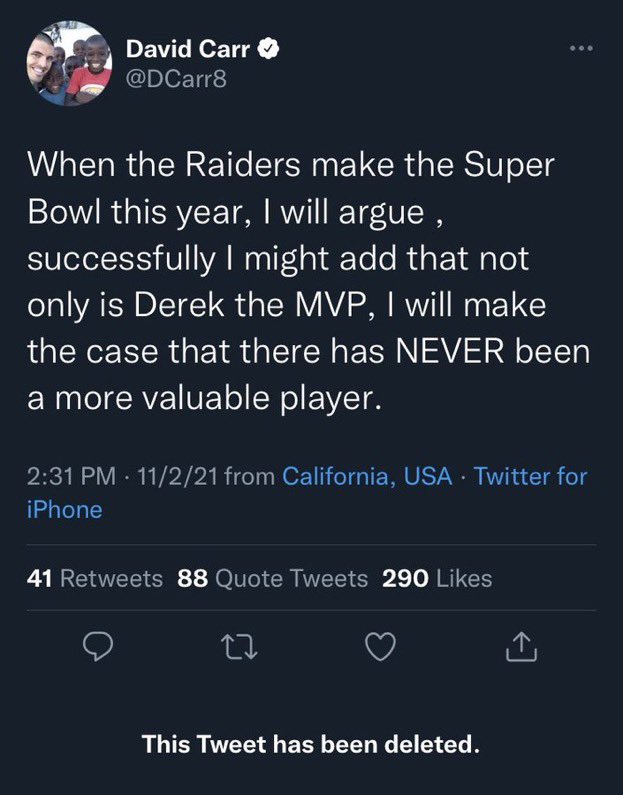View the 290 Likes list
Viewport: 623px width, 795px height.
coord(437,578)
